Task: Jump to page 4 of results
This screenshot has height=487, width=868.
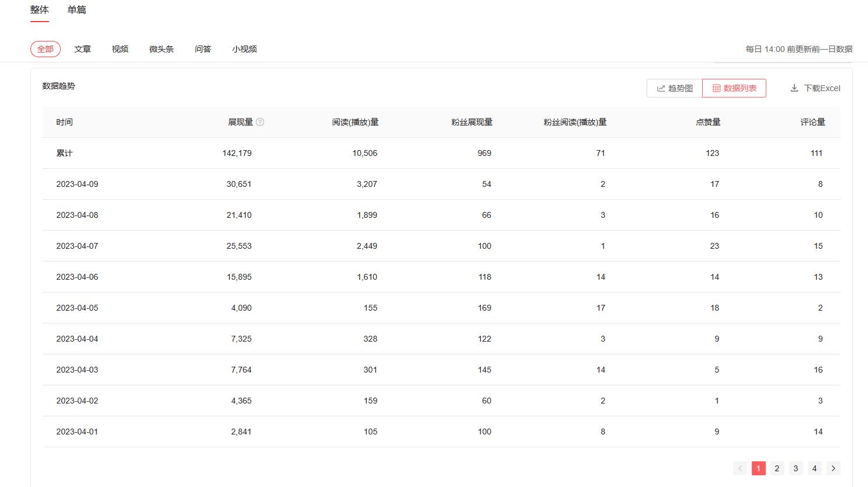Action: 814,468
